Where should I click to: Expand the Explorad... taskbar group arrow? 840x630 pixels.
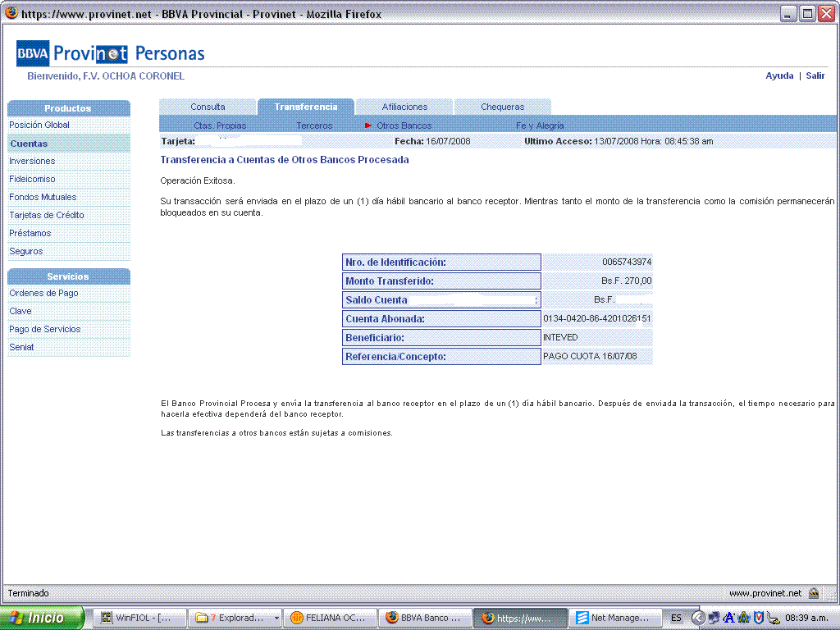point(276,618)
